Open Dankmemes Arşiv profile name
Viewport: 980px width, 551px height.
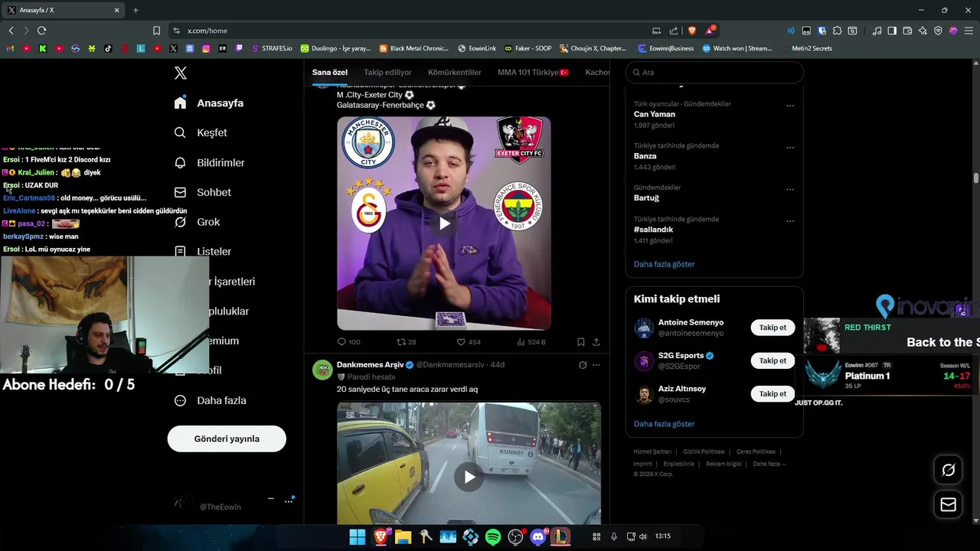(370, 365)
